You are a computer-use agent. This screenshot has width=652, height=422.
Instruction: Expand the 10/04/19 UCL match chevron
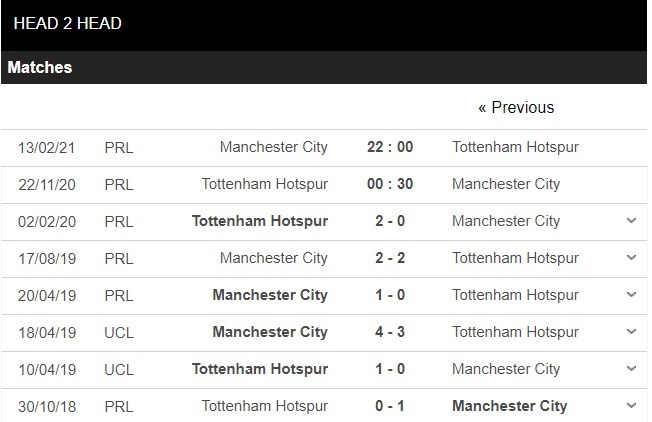(x=631, y=369)
